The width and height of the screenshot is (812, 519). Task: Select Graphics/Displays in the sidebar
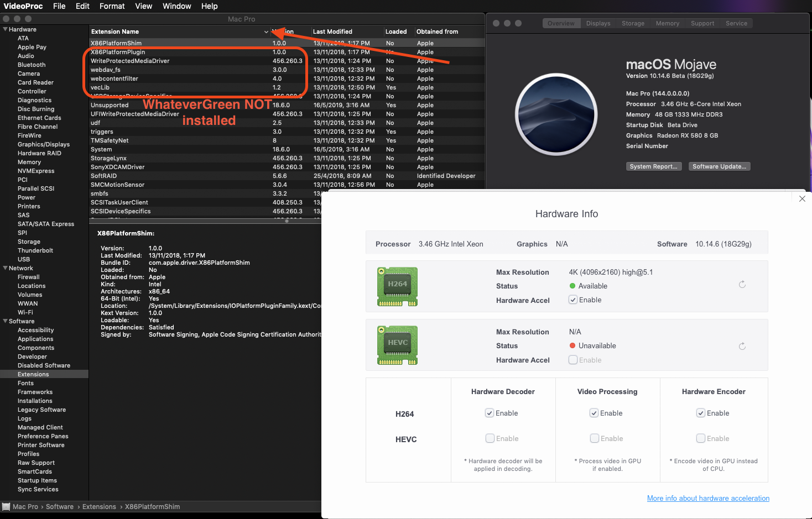click(x=44, y=144)
